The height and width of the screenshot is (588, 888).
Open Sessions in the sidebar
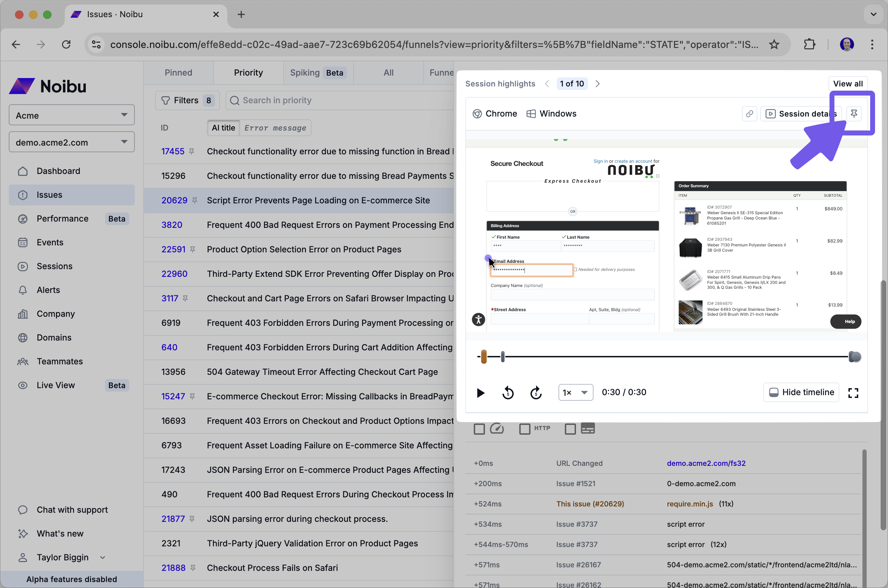(54, 266)
